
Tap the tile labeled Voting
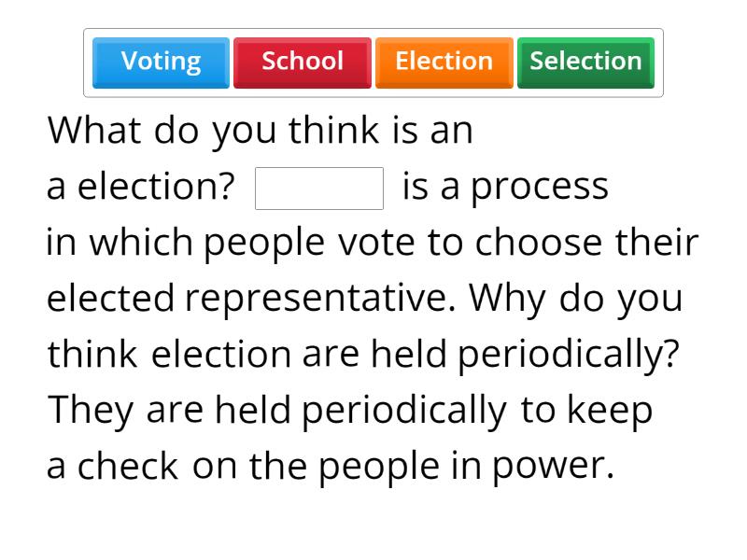pyautogui.click(x=161, y=62)
